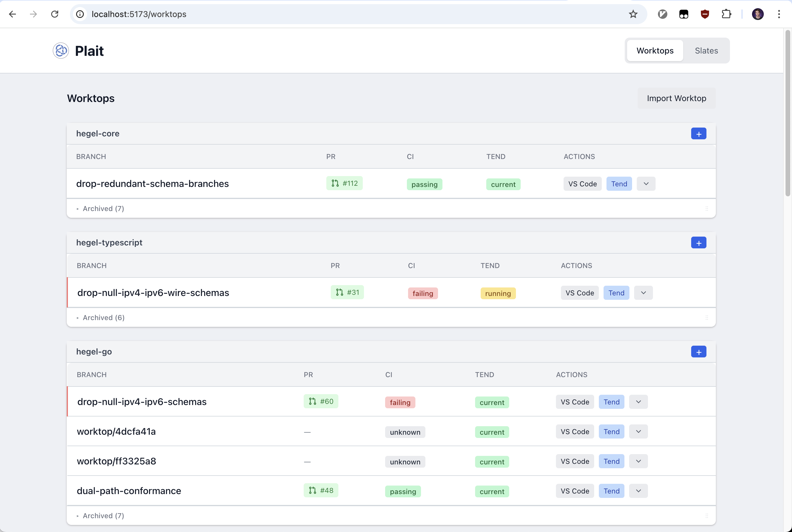Expand Archived (6) under hegel-typescript
The height and width of the screenshot is (532, 792).
click(x=103, y=317)
